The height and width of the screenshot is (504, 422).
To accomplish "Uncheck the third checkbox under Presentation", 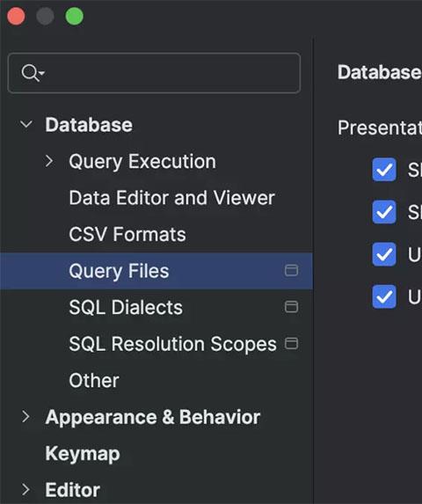I will pos(384,254).
